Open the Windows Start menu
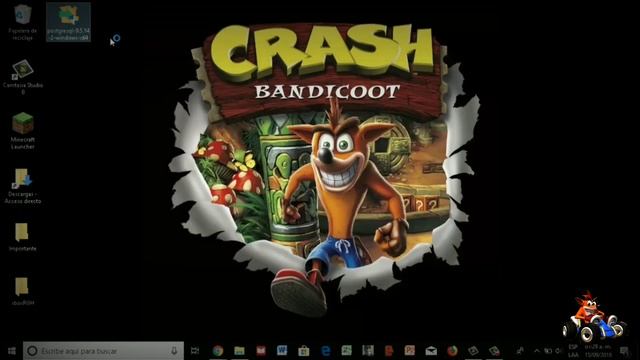640x360 pixels. coord(11,351)
